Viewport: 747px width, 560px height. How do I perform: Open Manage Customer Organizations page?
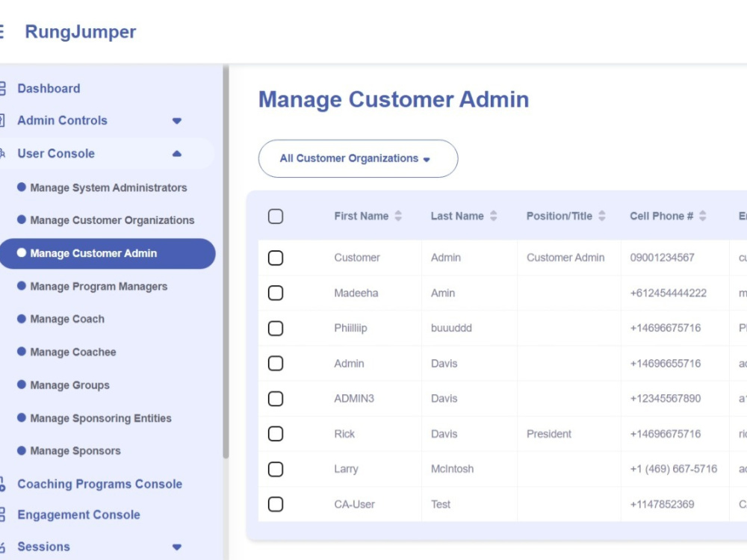(113, 220)
